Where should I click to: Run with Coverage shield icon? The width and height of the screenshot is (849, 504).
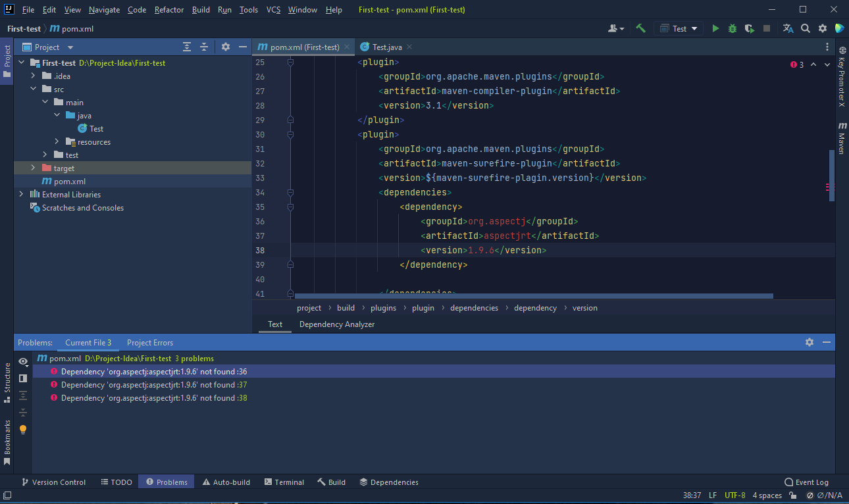coord(749,29)
